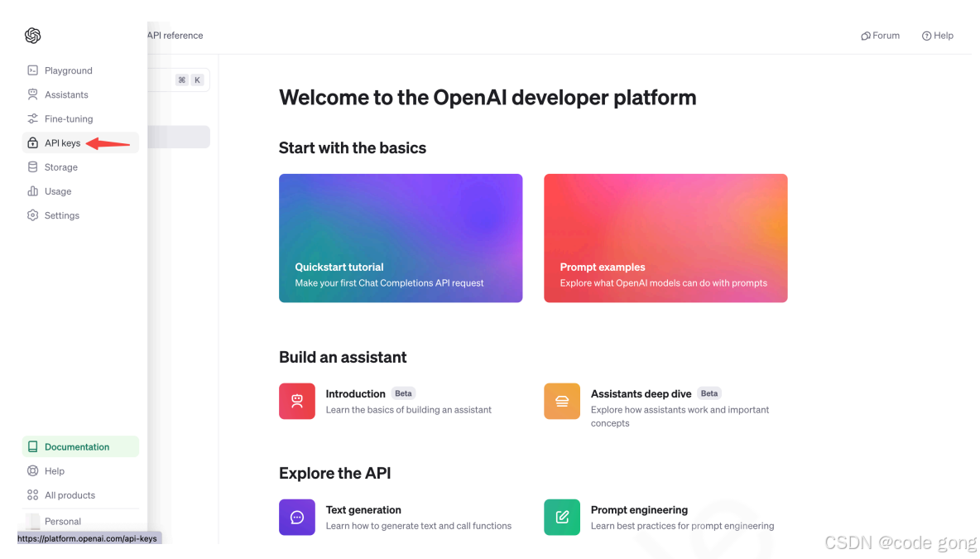Open Playground from the sidebar
Screen dimensions: 980x559
tap(80, 70)
